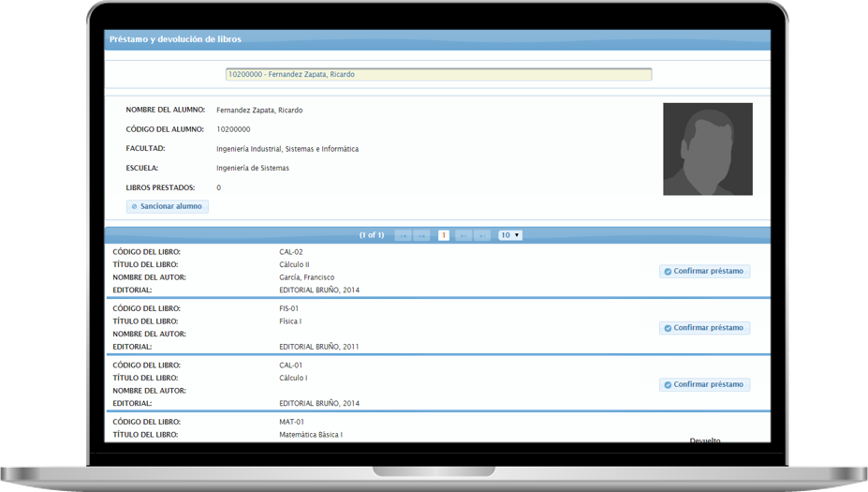
Task: Click the Devuelto status label
Action: point(704,440)
